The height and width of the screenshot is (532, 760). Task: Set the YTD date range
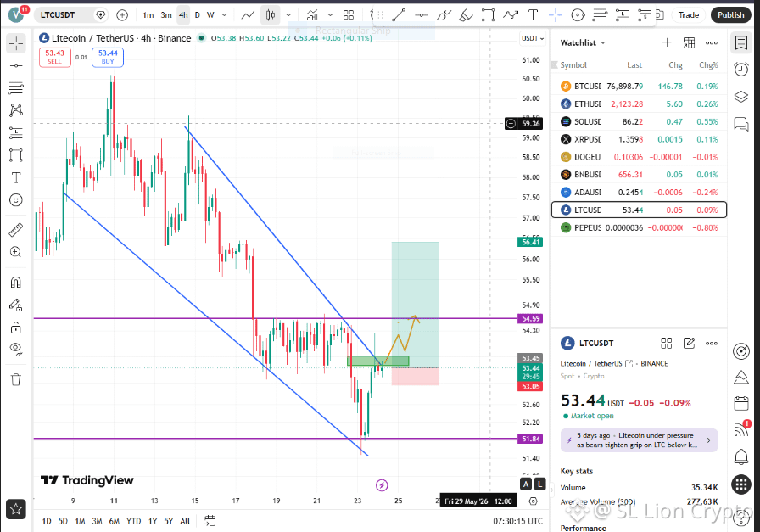[x=133, y=521]
